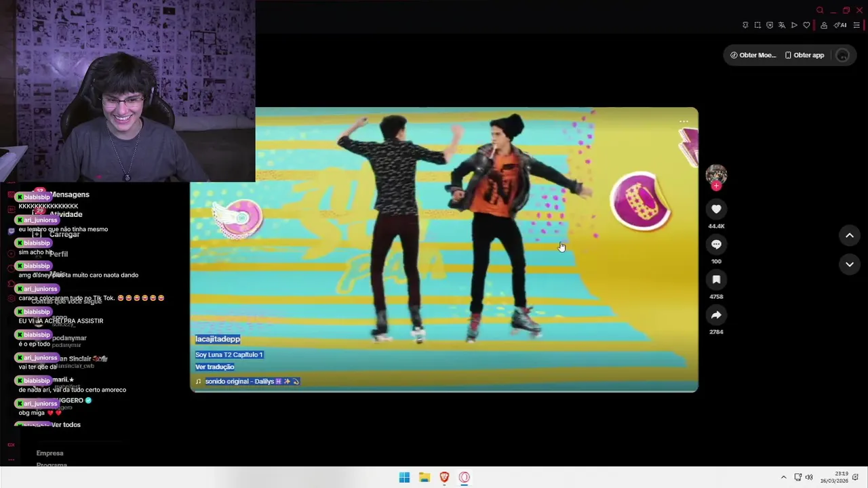The width and height of the screenshot is (868, 488).
Task: Open taskbar clock showing 23:19
Action: (834, 477)
